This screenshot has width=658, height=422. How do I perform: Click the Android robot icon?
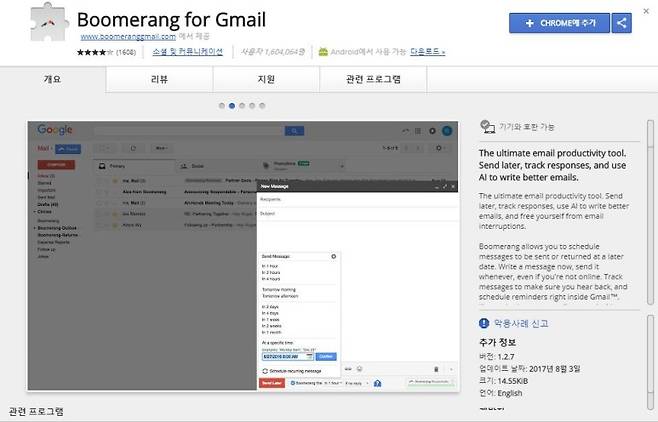point(323,51)
